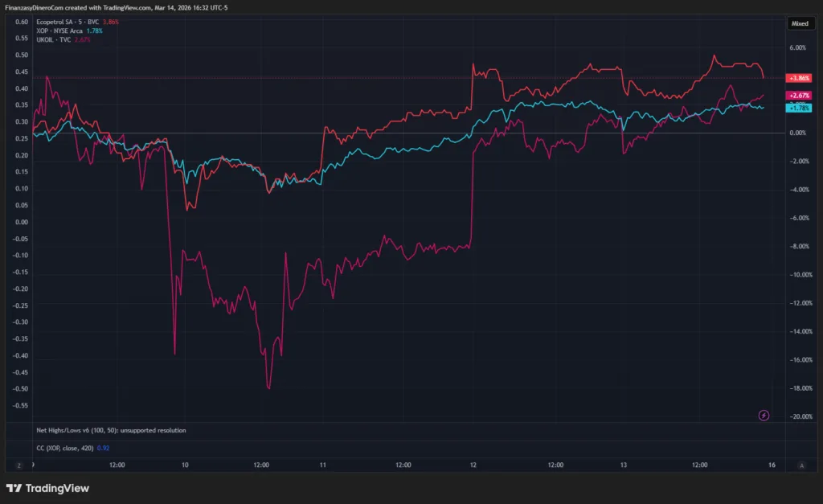
Task: Click the CC indicator value 0.92
Action: click(103, 446)
